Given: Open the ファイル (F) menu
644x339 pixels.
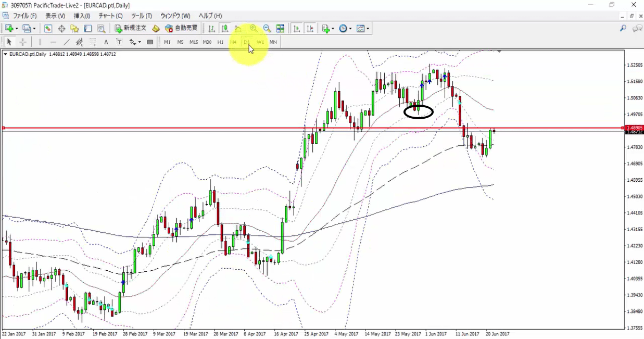Looking at the screenshot, I should (24, 16).
